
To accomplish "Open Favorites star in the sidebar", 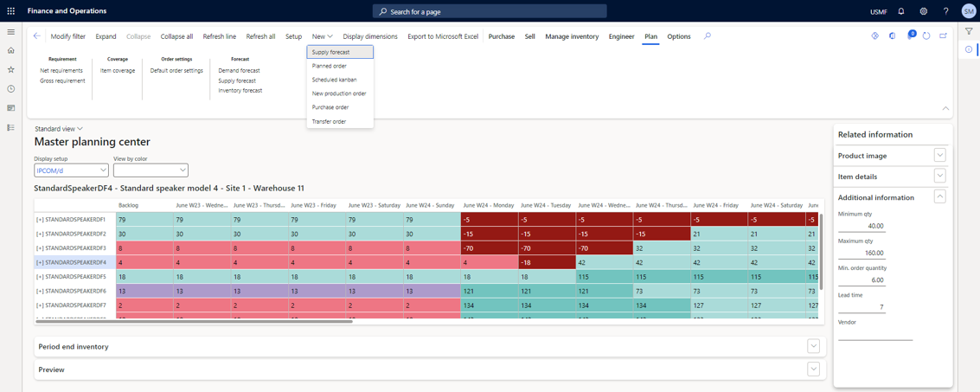I will coord(10,69).
